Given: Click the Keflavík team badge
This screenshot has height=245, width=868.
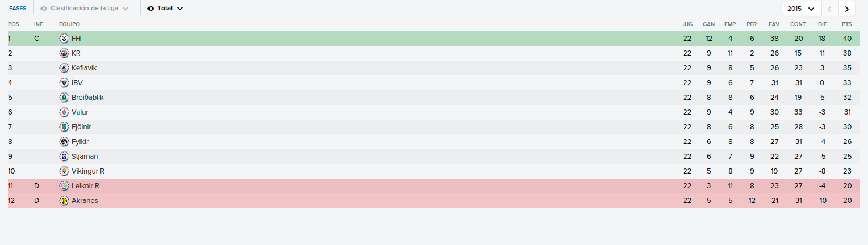Looking at the screenshot, I should tap(64, 68).
